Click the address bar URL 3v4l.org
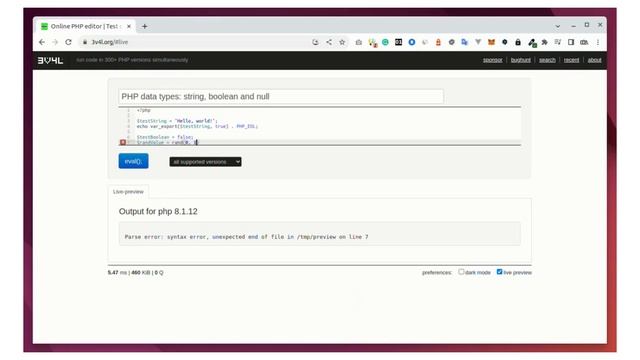Image resolution: width=640 pixels, height=360 pixels. pyautogui.click(x=110, y=42)
